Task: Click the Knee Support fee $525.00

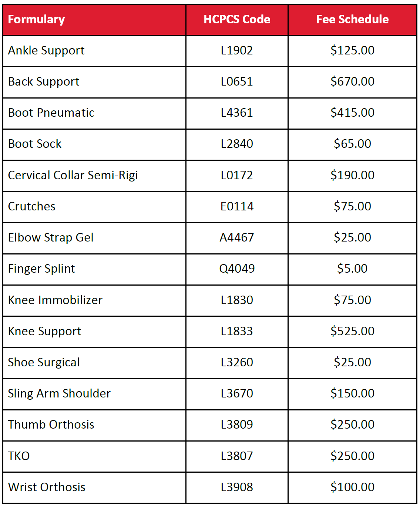Action: click(352, 331)
